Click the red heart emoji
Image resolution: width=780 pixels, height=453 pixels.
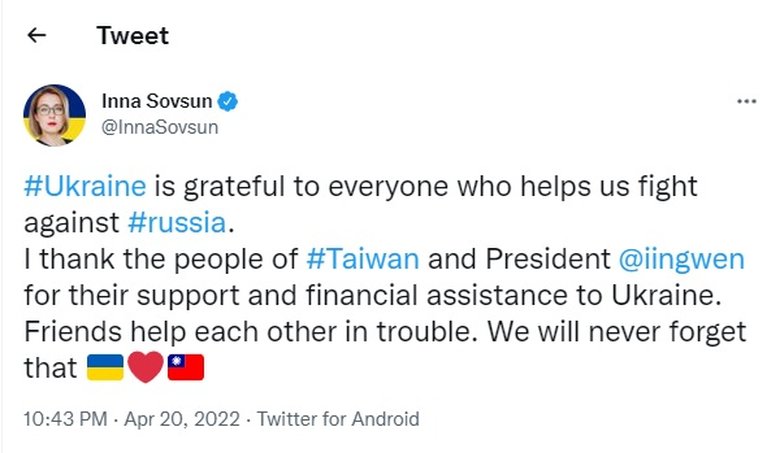coord(146,368)
